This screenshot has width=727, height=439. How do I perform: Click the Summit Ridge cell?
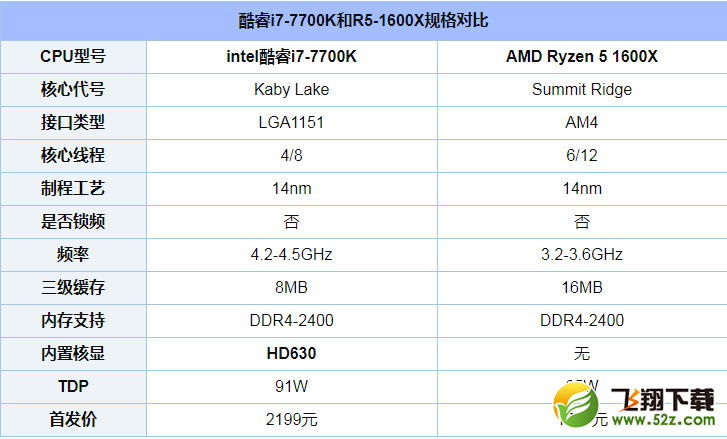pos(582,89)
